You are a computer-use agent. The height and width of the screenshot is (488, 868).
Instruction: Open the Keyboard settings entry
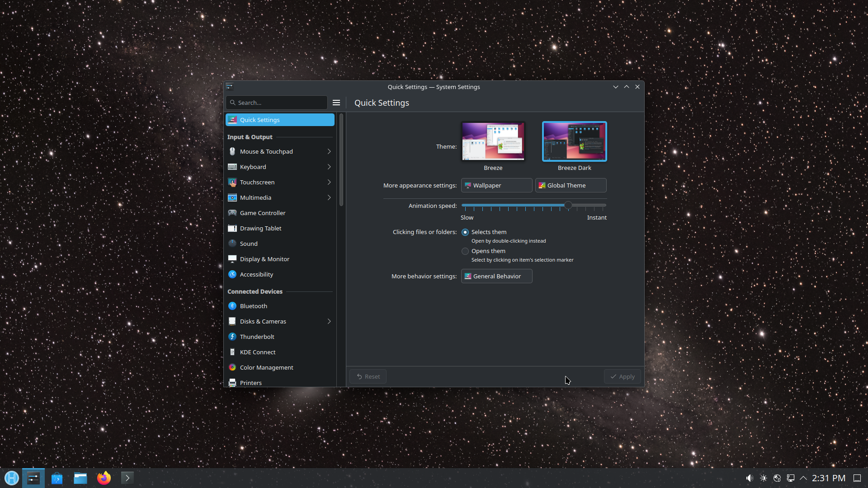(280, 167)
